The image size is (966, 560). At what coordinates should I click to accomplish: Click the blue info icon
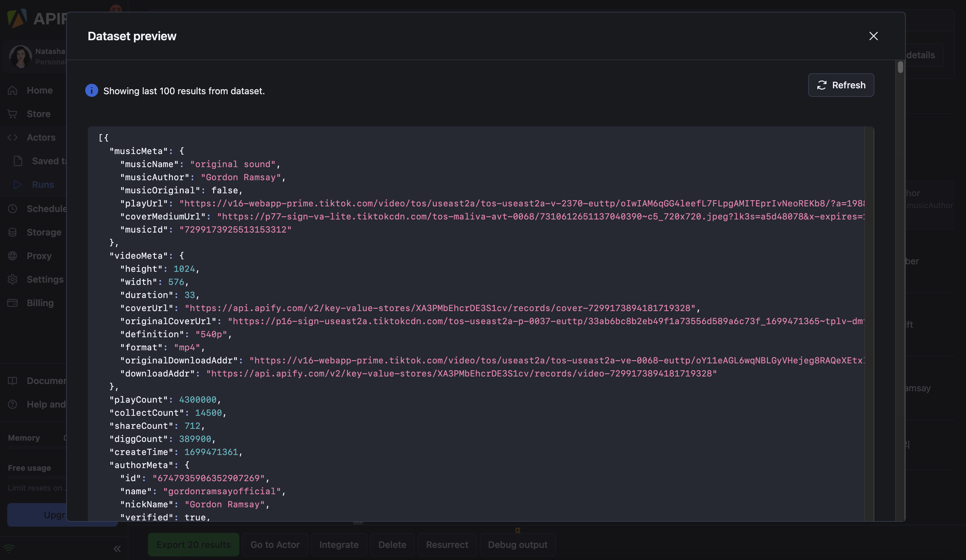point(92,90)
